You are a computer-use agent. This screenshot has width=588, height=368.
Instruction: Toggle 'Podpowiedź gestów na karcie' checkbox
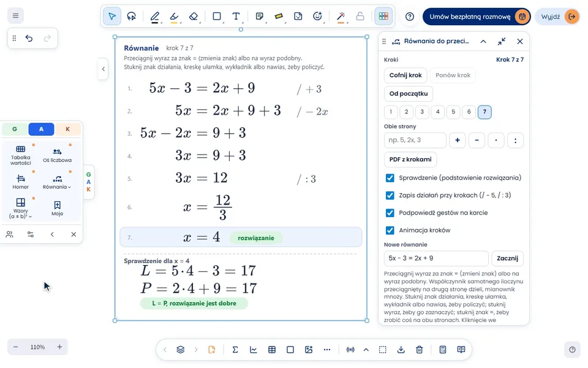(390, 213)
